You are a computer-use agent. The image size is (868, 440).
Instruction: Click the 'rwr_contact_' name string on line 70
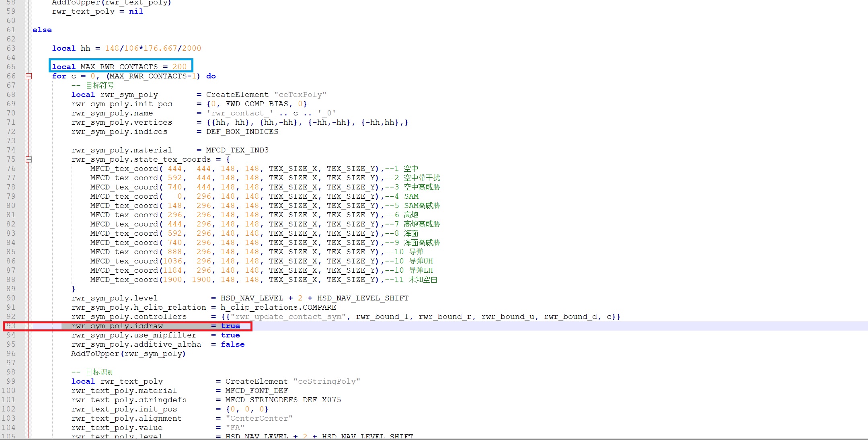point(240,113)
